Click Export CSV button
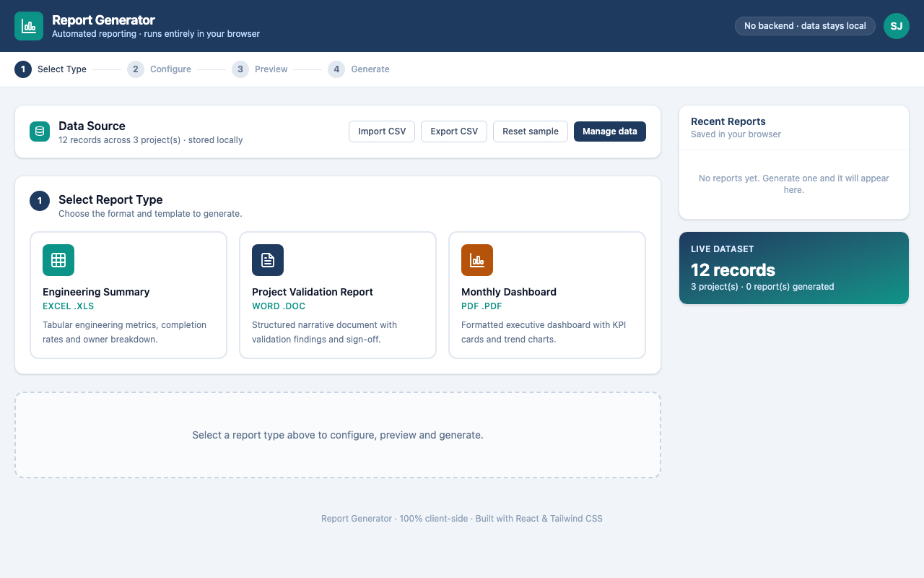The width and height of the screenshot is (924, 578). 454,131
